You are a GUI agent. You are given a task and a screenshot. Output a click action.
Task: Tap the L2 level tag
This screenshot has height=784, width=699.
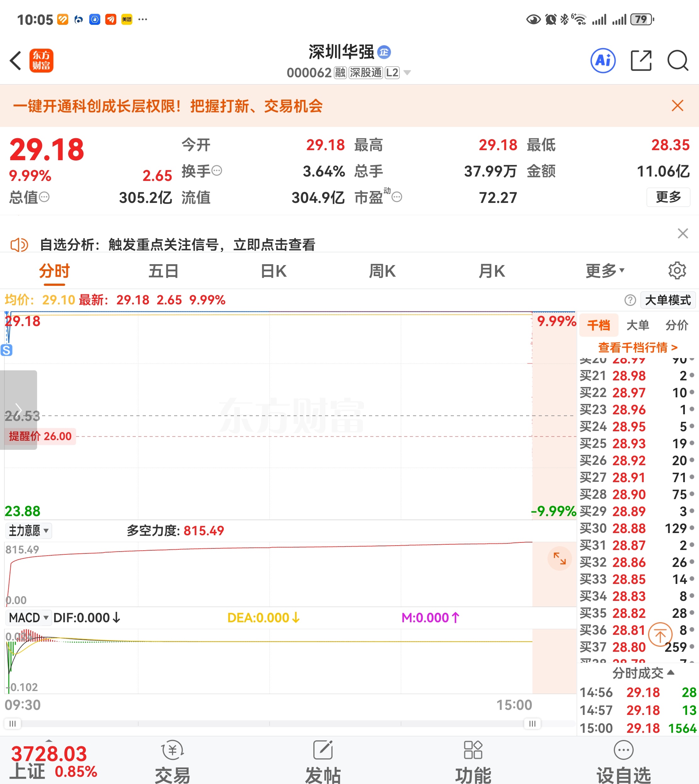click(392, 73)
